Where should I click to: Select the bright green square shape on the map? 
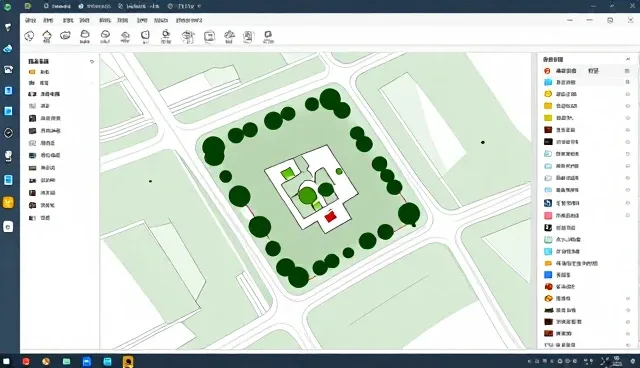coord(287,174)
